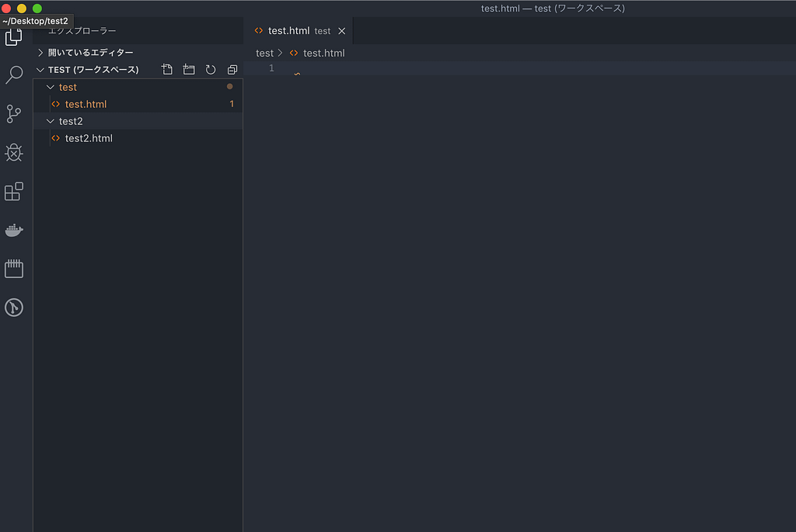Click line number 1 in the editor gutter
Viewport: 796px width, 532px height.
tap(271, 68)
